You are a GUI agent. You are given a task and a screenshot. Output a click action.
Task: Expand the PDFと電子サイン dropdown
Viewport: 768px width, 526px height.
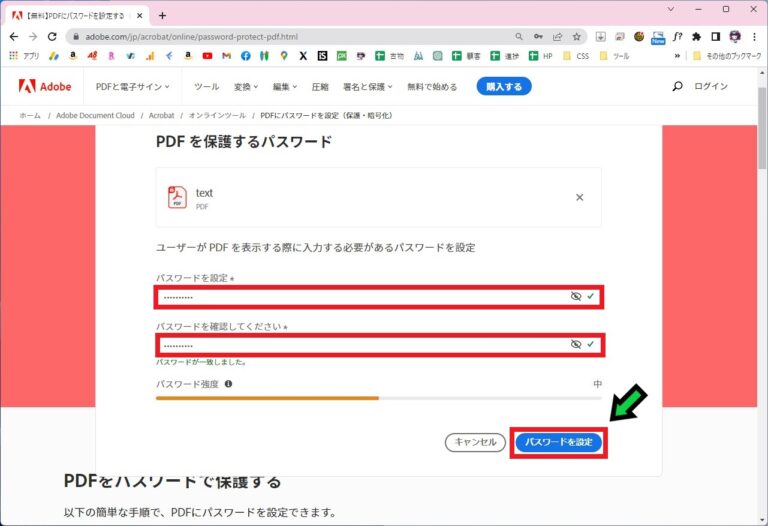132,87
